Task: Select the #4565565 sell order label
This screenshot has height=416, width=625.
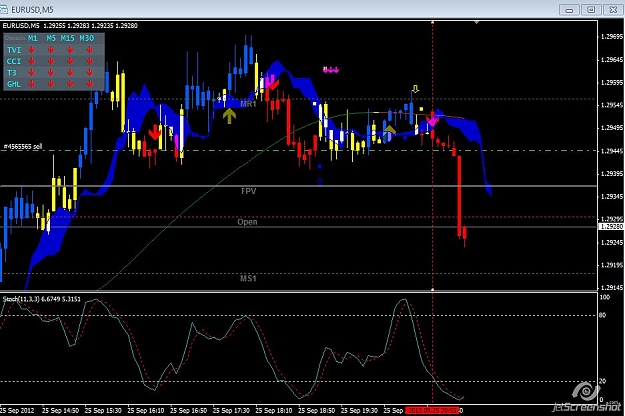Action: tap(23, 147)
